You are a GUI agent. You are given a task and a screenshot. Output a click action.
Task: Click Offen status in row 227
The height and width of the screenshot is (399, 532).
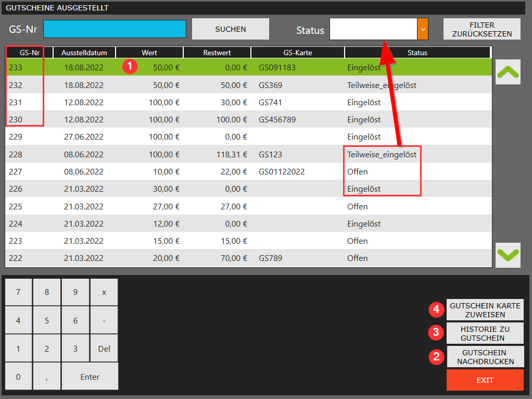[x=357, y=172]
